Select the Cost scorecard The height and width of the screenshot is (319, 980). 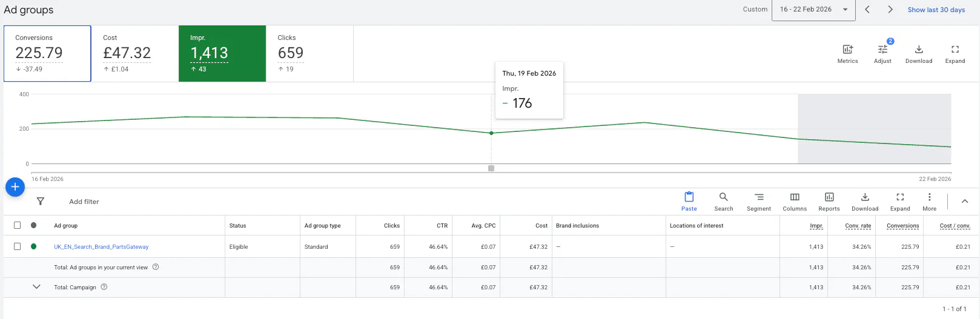[x=134, y=53]
